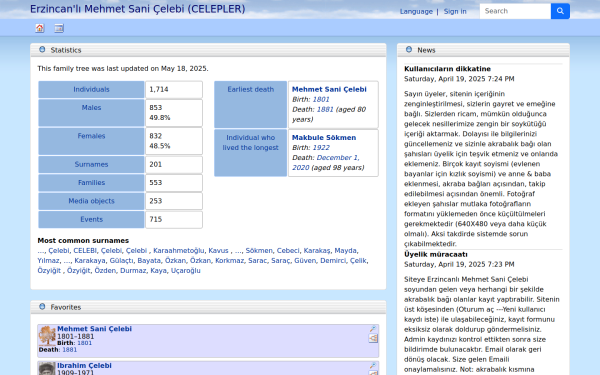
Task: Click the Kullanıcıların dikkatine news heading
Action: tap(447, 69)
